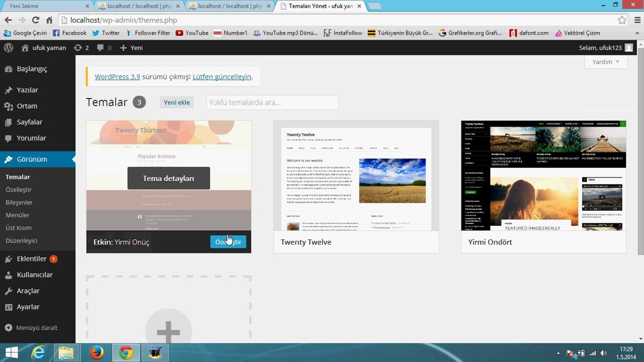Open the YouTube mp3 Dönü... bookmark

pyautogui.click(x=285, y=33)
